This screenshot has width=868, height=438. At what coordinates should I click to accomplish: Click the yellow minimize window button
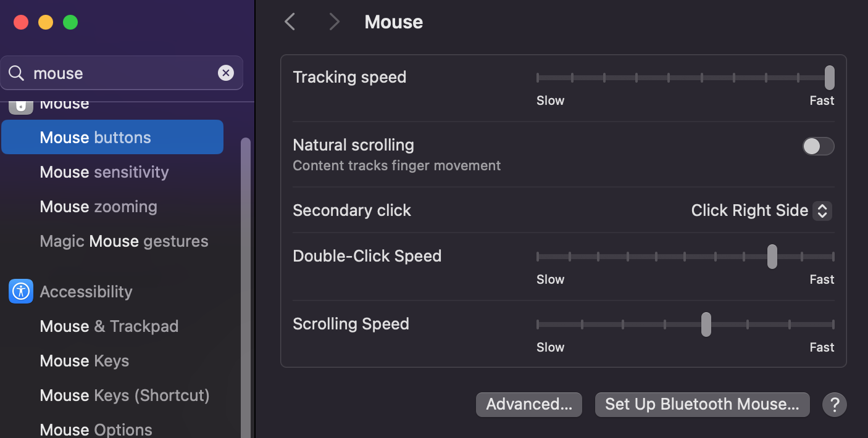46,22
